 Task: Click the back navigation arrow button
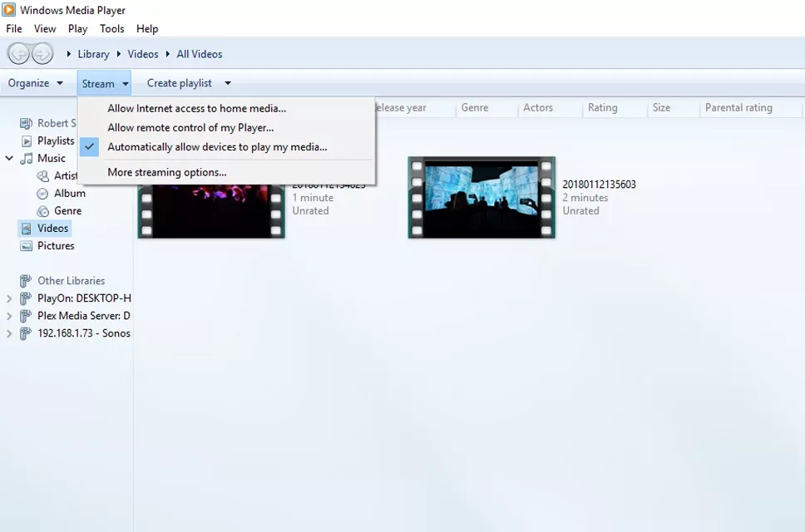click(18, 54)
